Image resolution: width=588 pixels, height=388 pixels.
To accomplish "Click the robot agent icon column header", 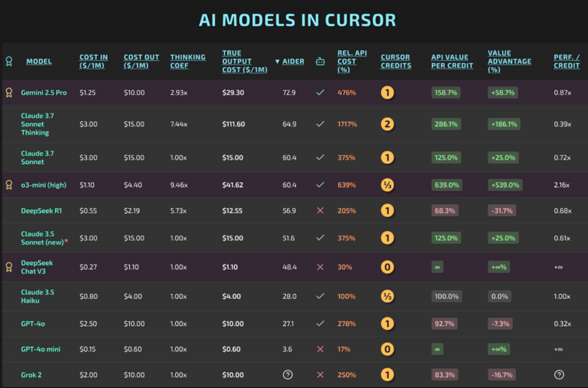I will 320,61.
